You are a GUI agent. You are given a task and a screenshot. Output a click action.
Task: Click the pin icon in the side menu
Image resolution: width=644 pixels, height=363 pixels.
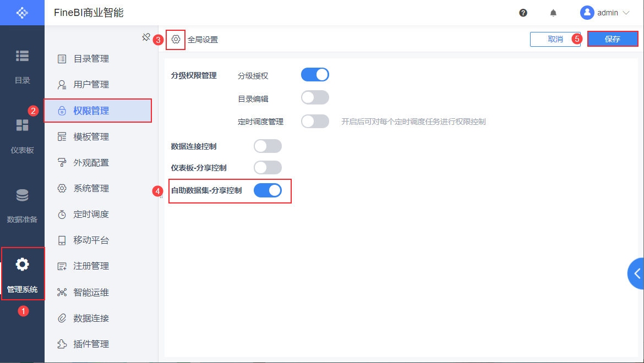(146, 37)
